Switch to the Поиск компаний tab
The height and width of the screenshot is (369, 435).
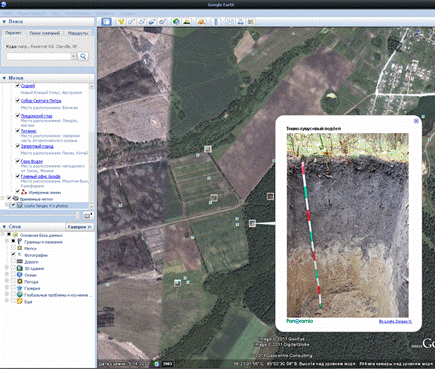[x=44, y=33]
